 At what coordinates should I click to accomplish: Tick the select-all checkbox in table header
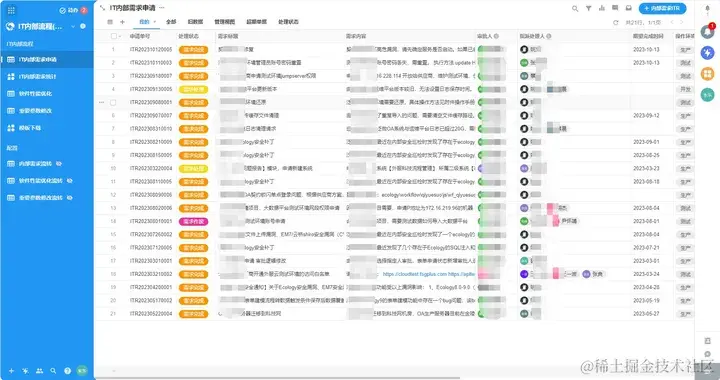(x=114, y=36)
